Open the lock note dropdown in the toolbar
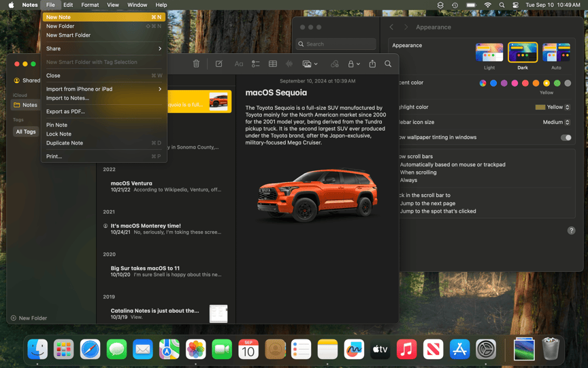The height and width of the screenshot is (368, 588). [354, 64]
